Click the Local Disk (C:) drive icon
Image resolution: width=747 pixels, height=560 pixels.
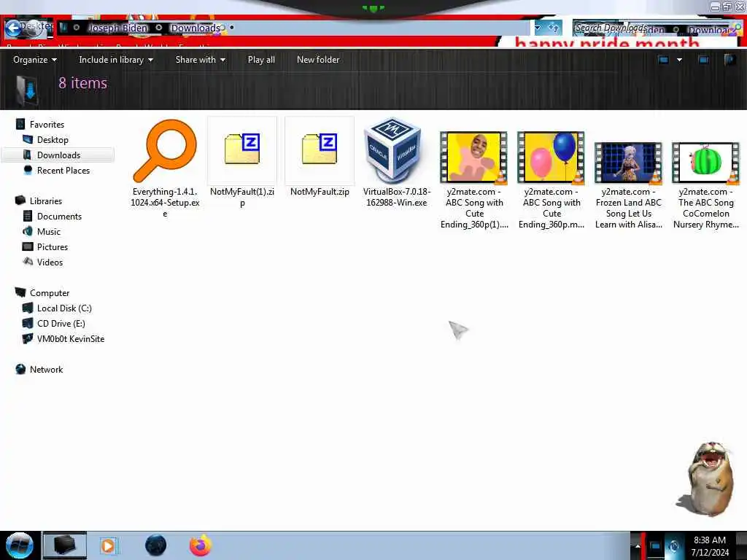(x=28, y=308)
